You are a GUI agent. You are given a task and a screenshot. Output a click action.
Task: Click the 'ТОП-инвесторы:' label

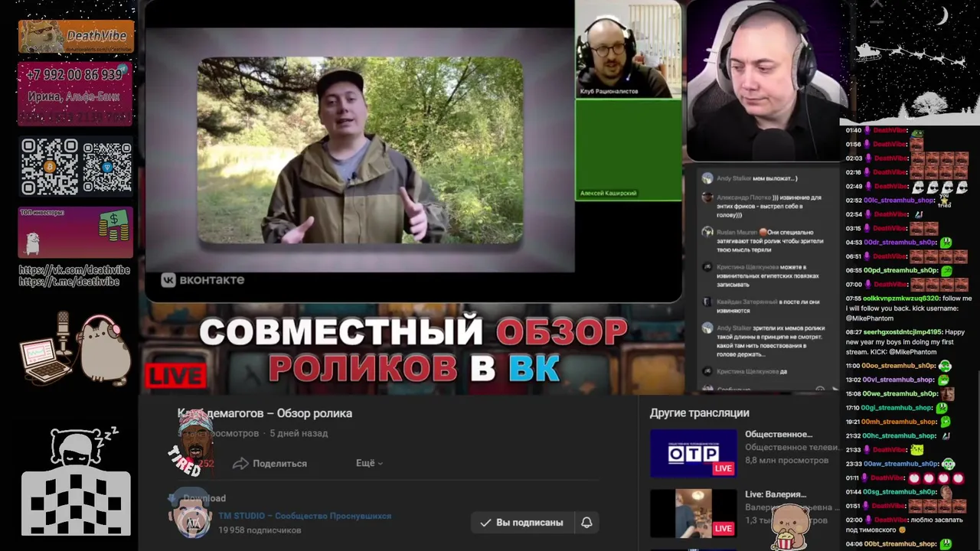tap(42, 212)
